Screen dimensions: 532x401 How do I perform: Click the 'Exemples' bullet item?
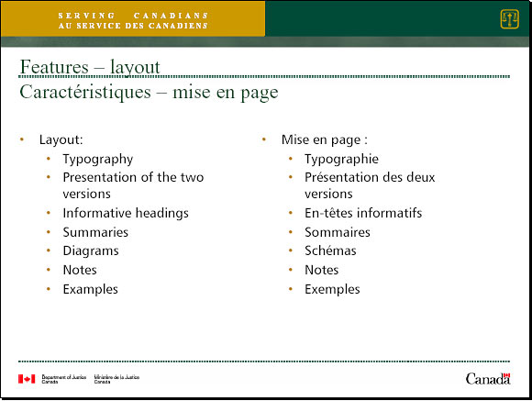coord(332,290)
